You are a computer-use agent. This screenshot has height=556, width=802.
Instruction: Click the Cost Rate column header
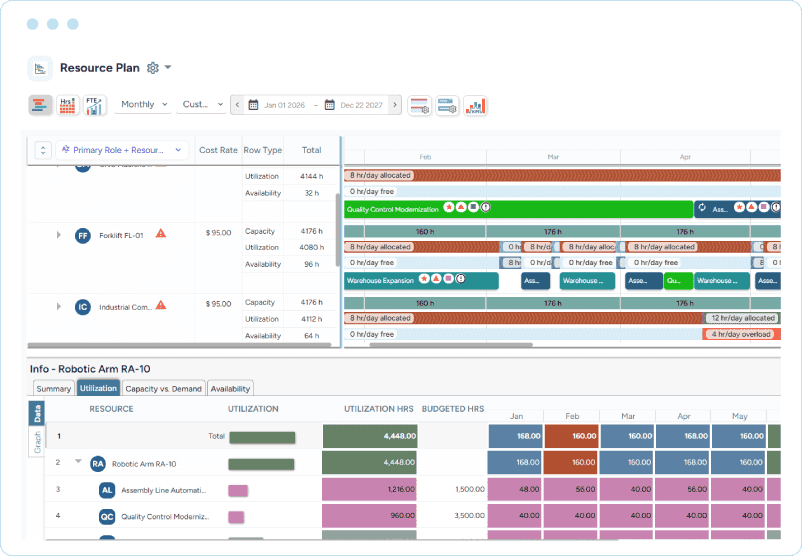coord(218,150)
